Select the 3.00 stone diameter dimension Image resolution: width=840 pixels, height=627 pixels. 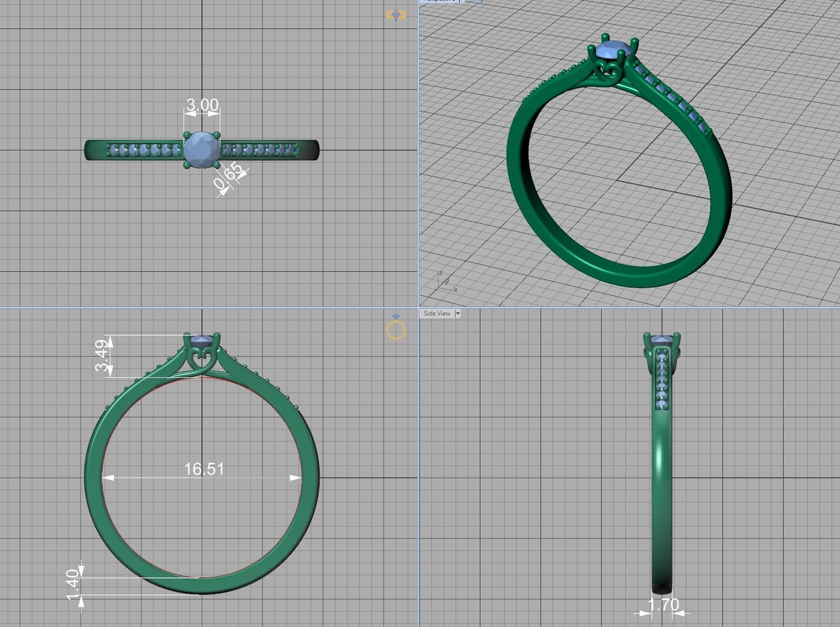(202, 105)
